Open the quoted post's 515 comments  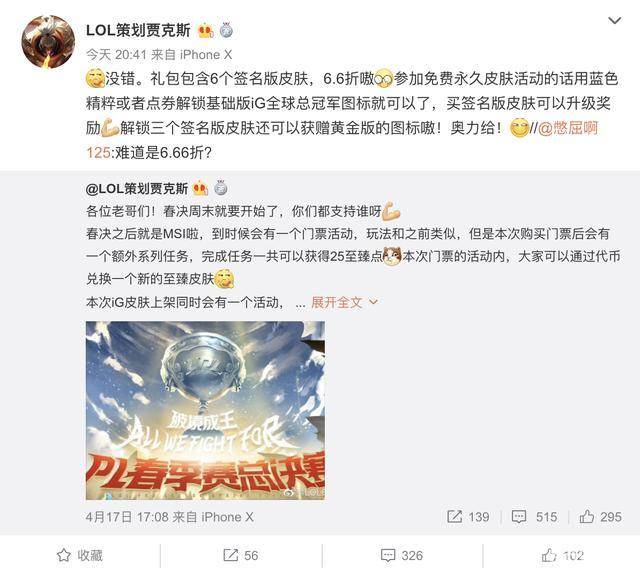coord(534,517)
